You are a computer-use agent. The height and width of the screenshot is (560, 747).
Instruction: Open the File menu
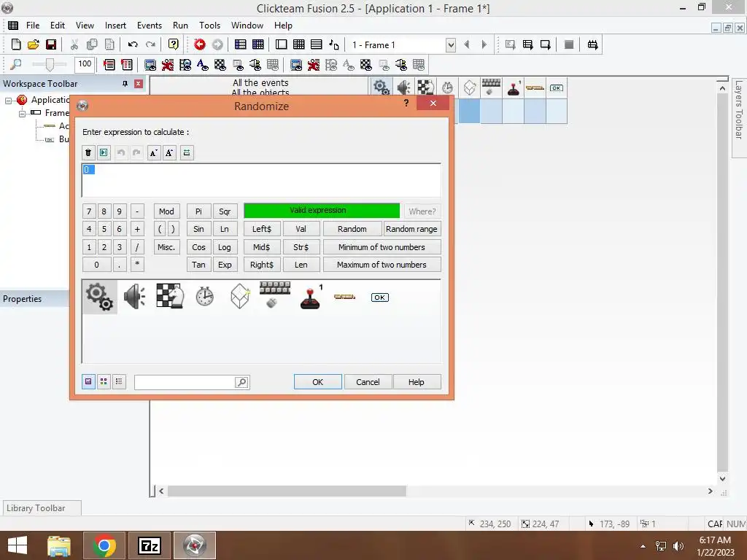33,26
